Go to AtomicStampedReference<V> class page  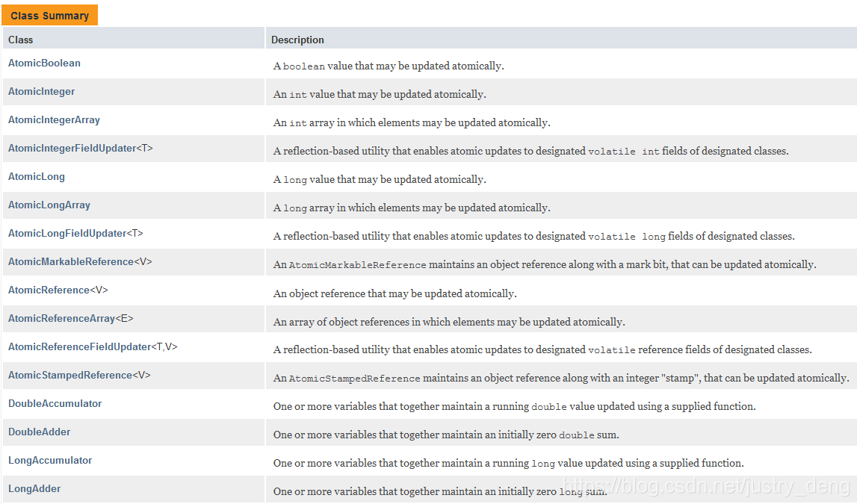point(79,376)
